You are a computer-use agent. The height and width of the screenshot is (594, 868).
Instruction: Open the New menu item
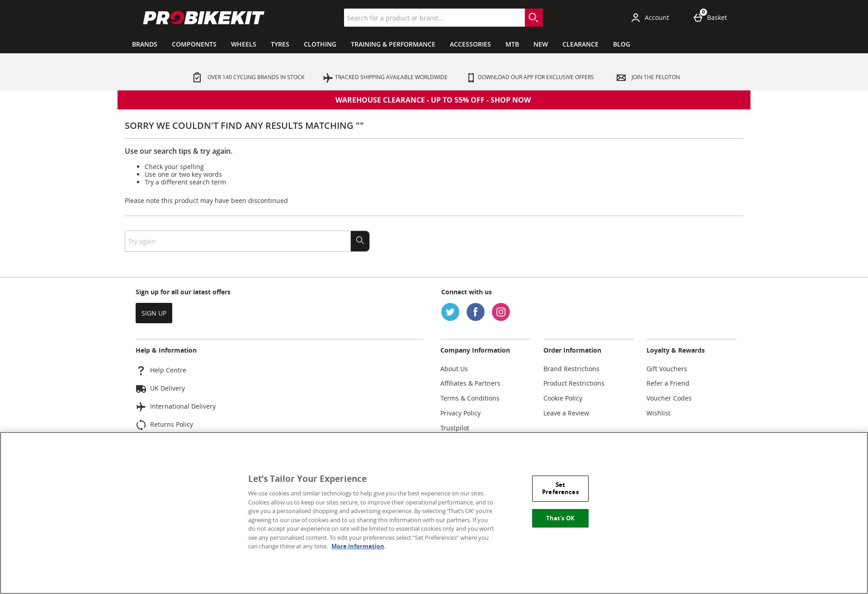click(541, 44)
